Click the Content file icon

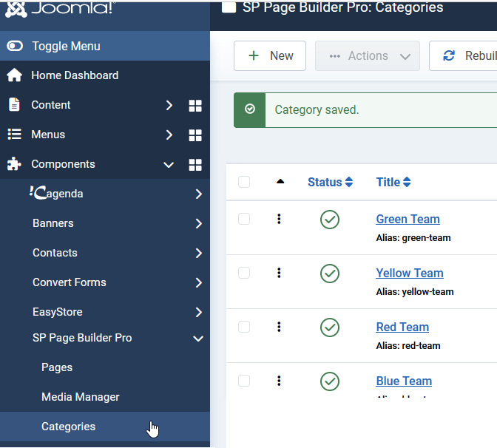coord(14,104)
